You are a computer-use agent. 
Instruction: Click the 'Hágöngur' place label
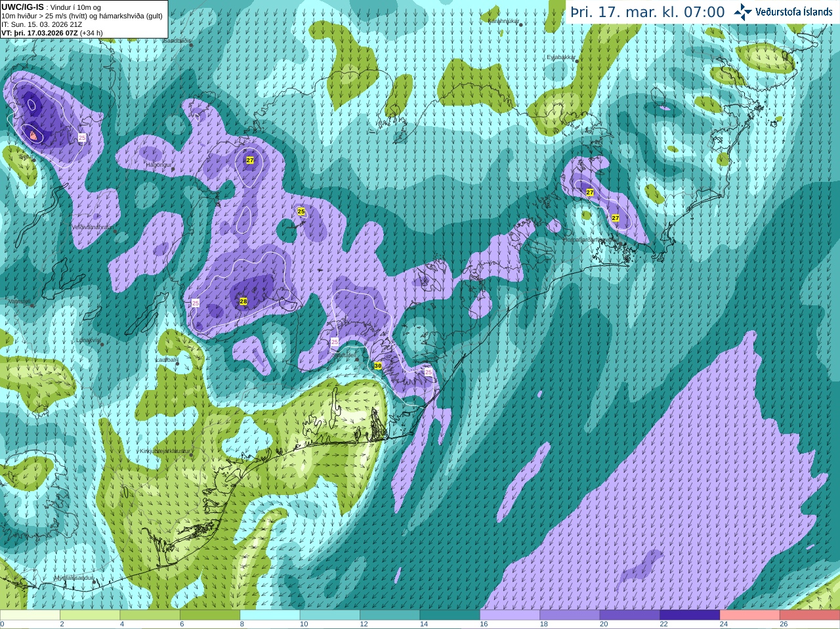point(158,165)
